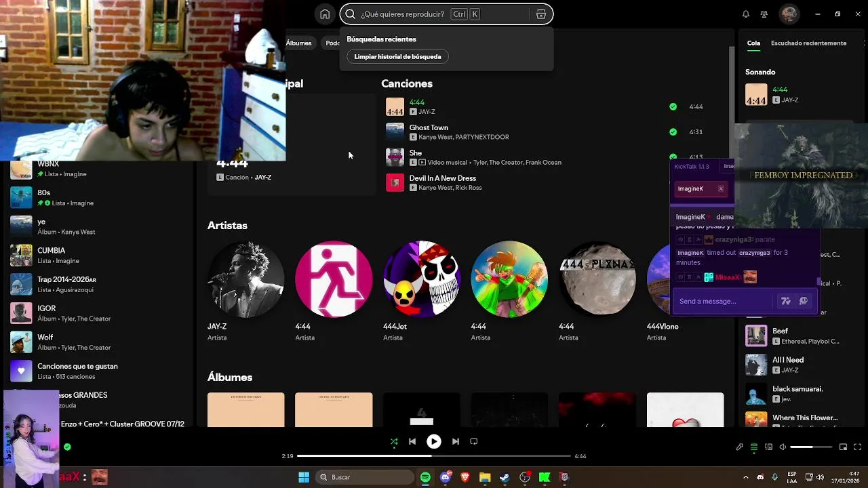
Task: Open Discord from the taskbar
Action: (446, 477)
